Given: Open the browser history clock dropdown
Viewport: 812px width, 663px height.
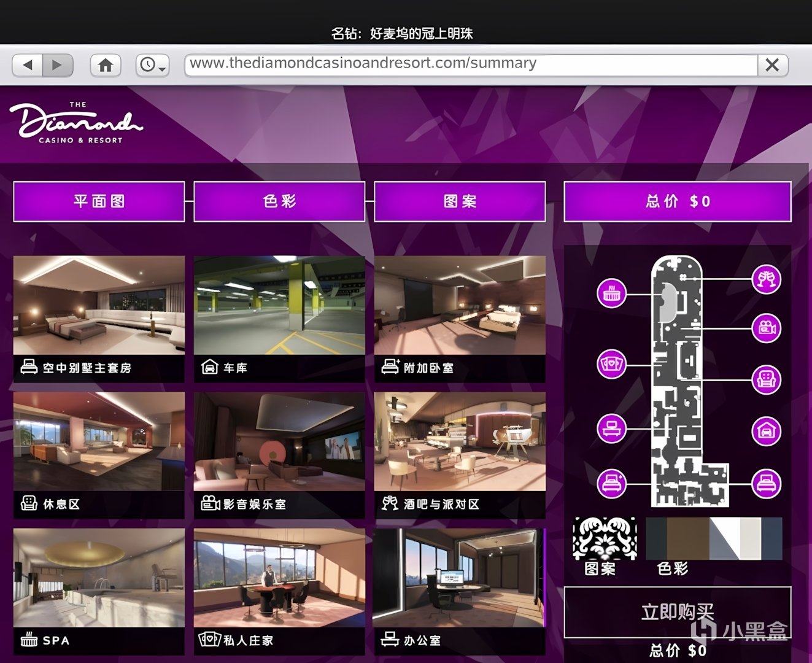Looking at the screenshot, I should 153,64.
